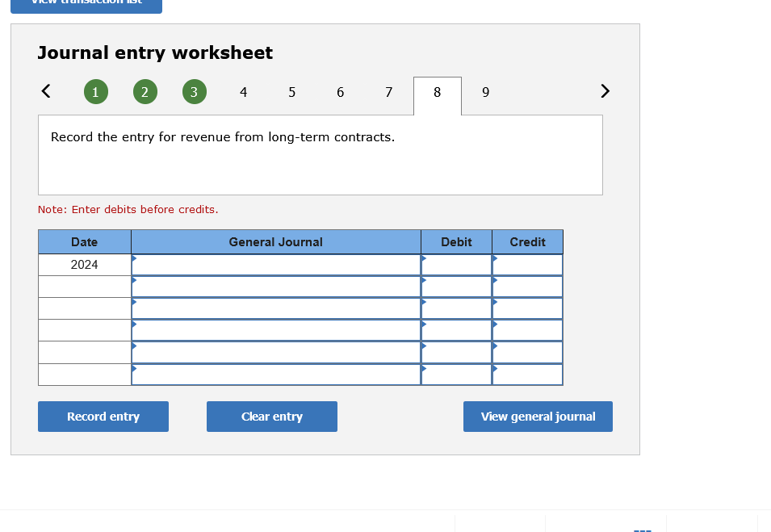The width and height of the screenshot is (771, 532).
Task: Switch to transaction tab 4
Action: (243, 91)
